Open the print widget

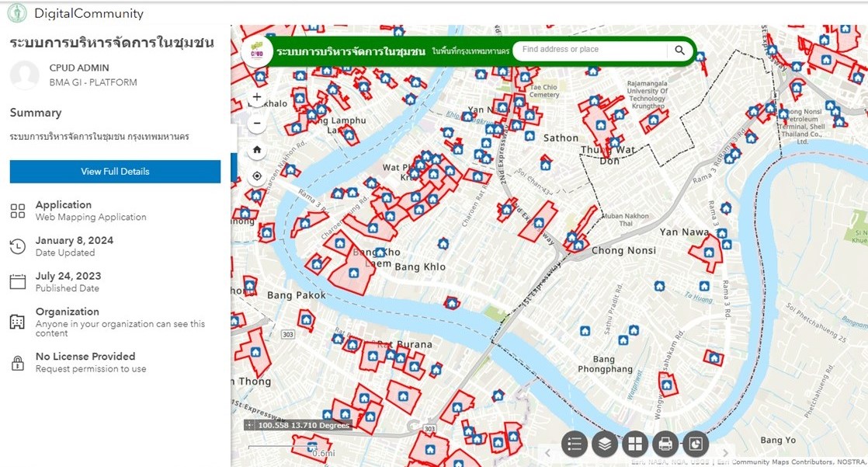[x=665, y=444]
